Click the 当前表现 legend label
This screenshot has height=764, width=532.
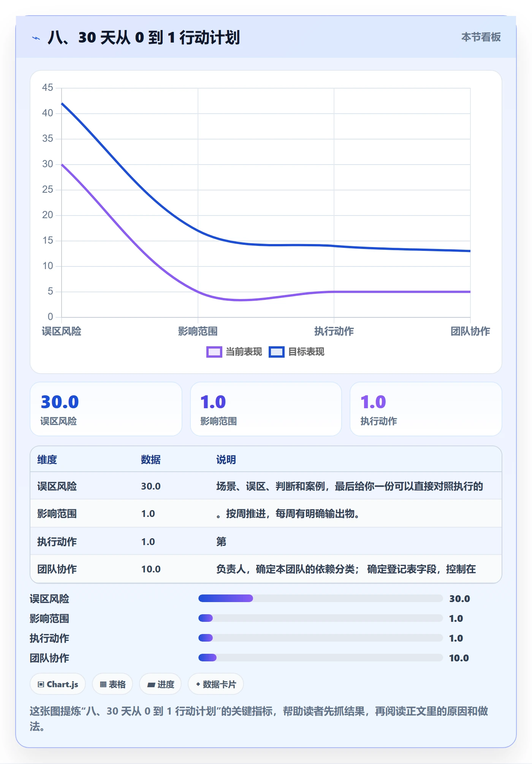pyautogui.click(x=244, y=352)
